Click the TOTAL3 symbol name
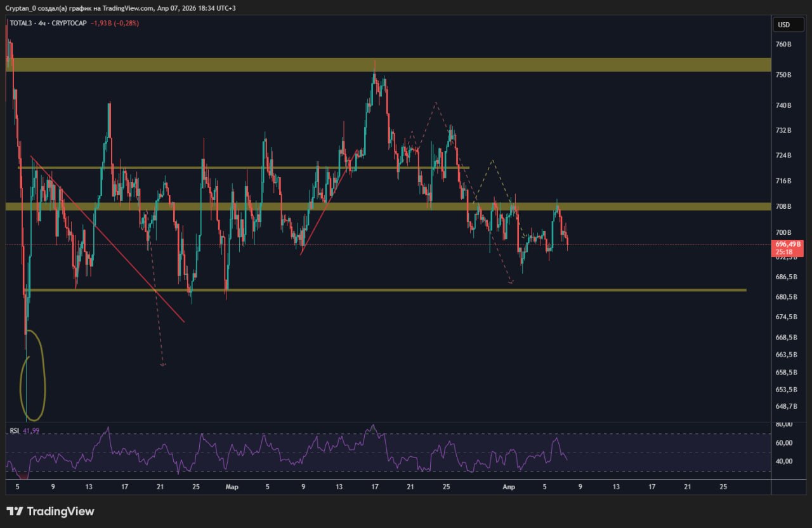This screenshot has height=528, width=812. click(x=20, y=23)
